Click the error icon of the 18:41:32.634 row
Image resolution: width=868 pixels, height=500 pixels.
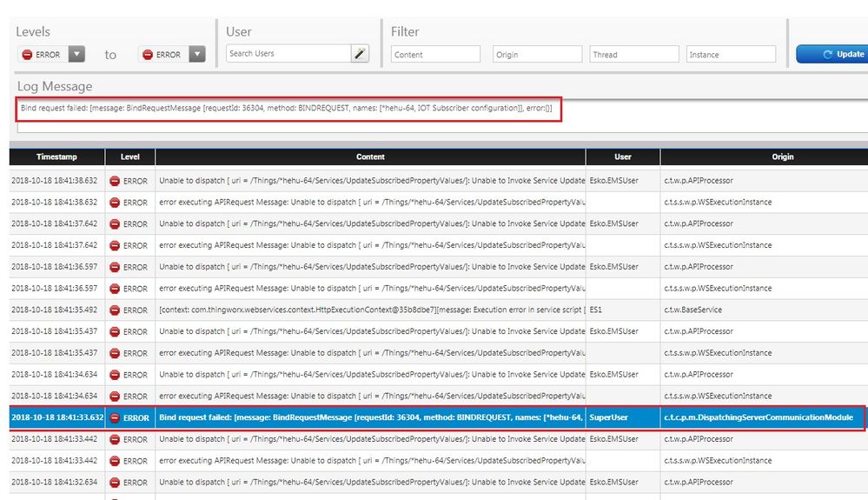click(115, 483)
